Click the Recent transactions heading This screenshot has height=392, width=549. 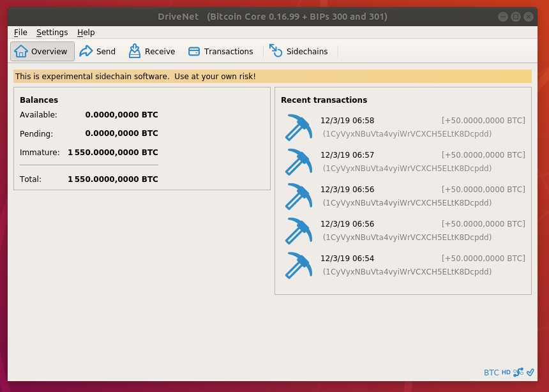(x=324, y=100)
